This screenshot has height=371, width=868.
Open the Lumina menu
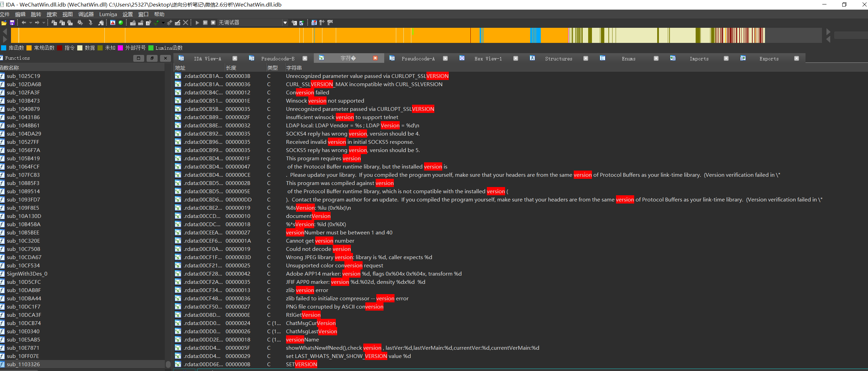coord(108,14)
